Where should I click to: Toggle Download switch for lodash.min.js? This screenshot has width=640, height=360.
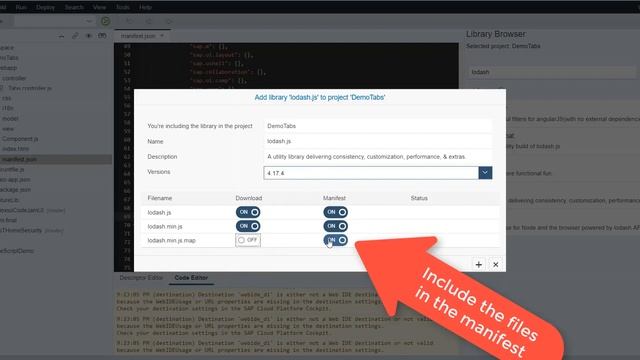point(248,226)
